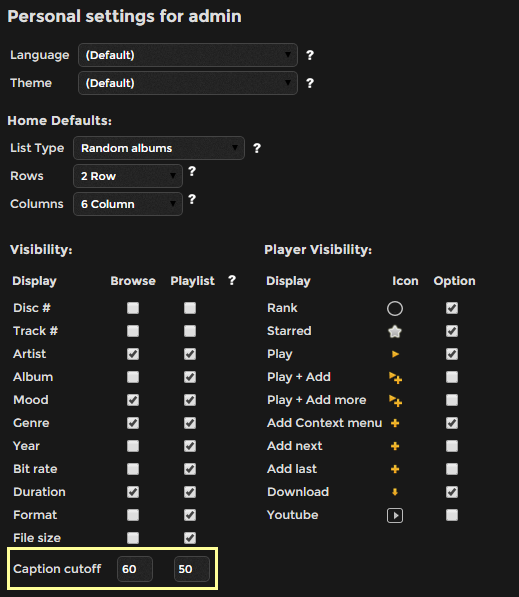Click the Add last plus icon
519x597 pixels.
pyautogui.click(x=395, y=469)
